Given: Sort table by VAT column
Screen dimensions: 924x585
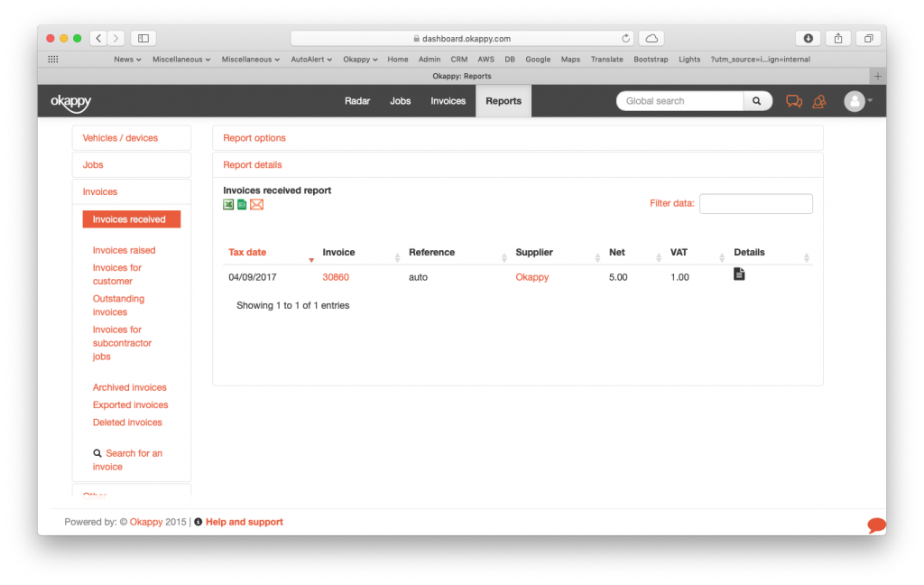Looking at the screenshot, I should (697, 253).
